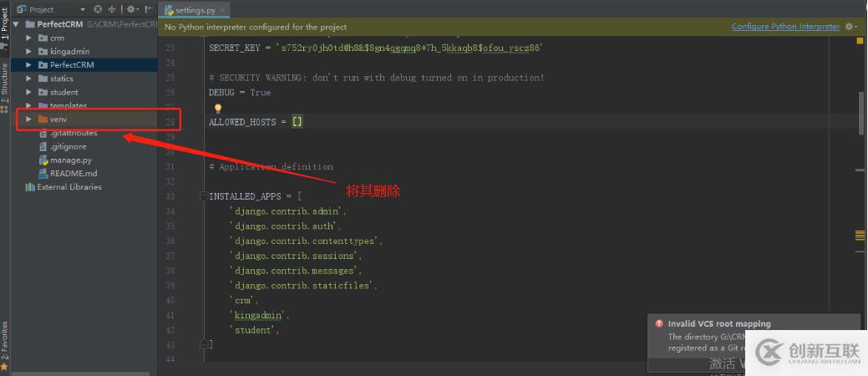Open the Project panel gear settings
Screen dimensions: 868x376
click(x=132, y=9)
